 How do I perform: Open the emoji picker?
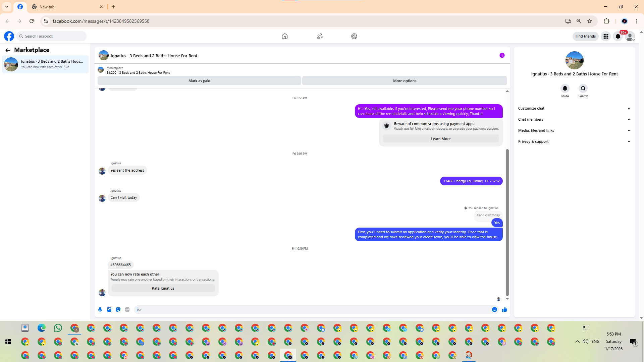coord(494,310)
